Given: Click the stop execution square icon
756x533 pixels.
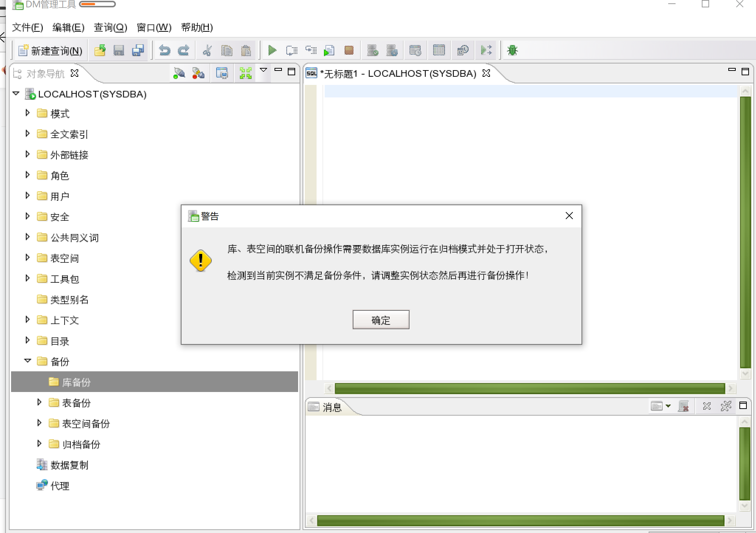Looking at the screenshot, I should coord(349,50).
